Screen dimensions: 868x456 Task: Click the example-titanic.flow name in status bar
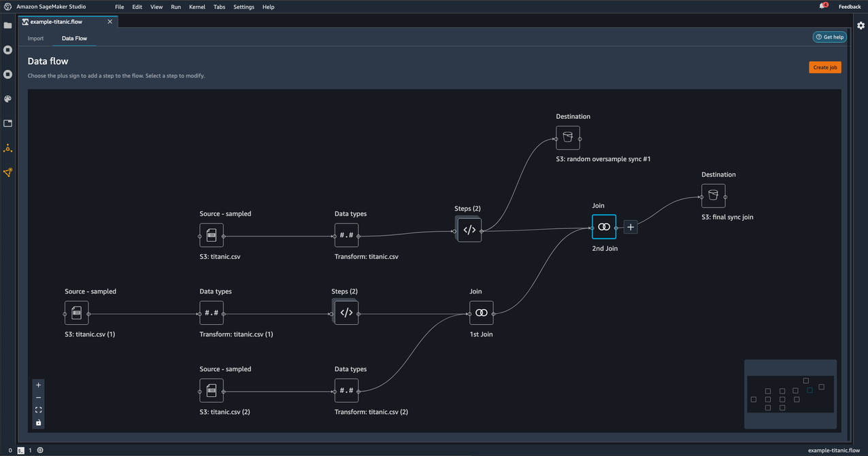[833, 451]
